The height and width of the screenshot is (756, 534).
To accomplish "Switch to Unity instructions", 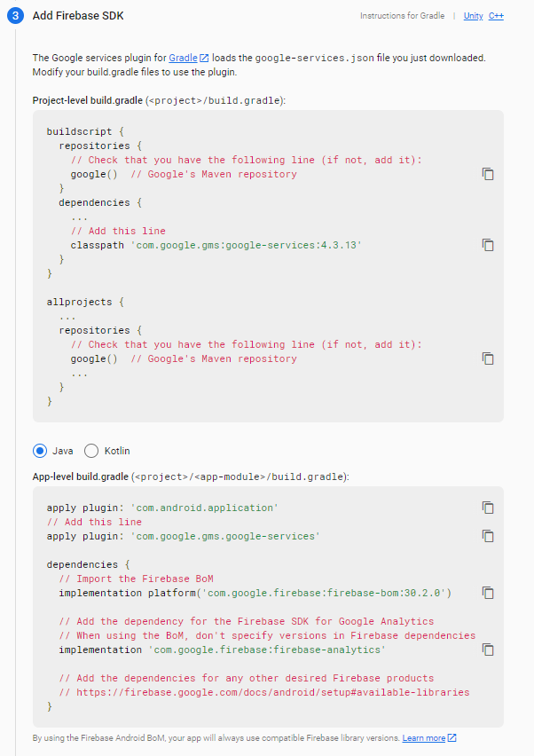I will click(474, 16).
